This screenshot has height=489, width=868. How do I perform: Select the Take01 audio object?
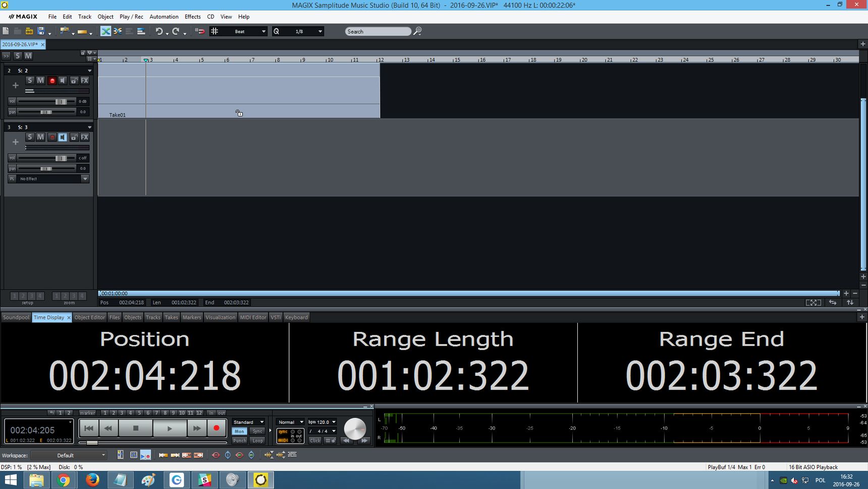click(238, 90)
